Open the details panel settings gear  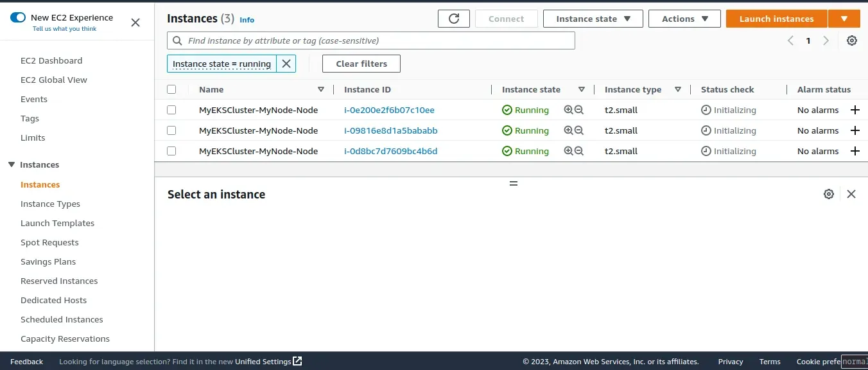[x=829, y=194]
